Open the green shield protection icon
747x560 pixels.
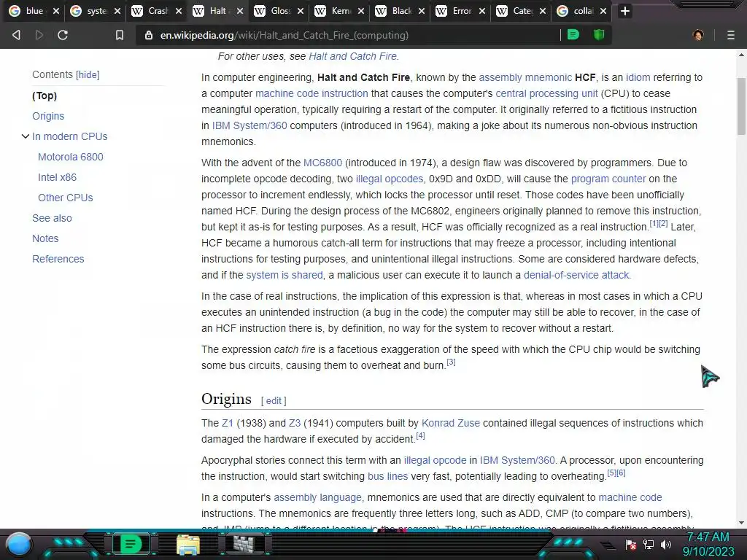pyautogui.click(x=599, y=34)
